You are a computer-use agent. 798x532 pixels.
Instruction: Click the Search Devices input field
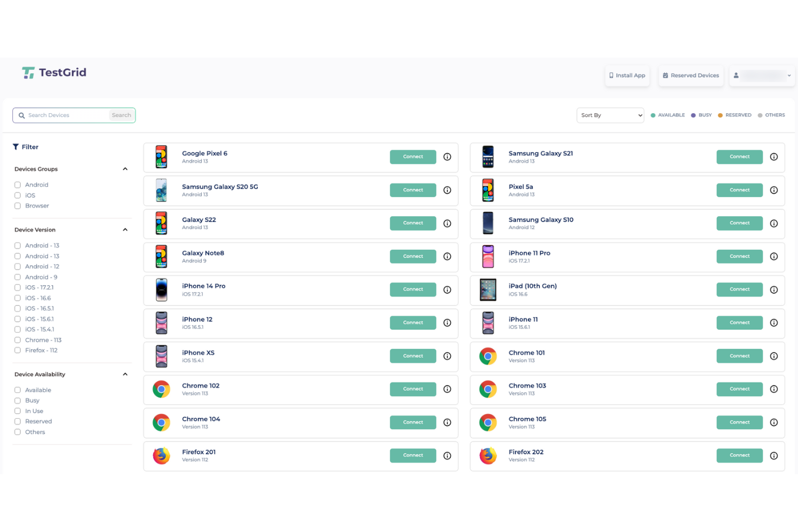67,115
